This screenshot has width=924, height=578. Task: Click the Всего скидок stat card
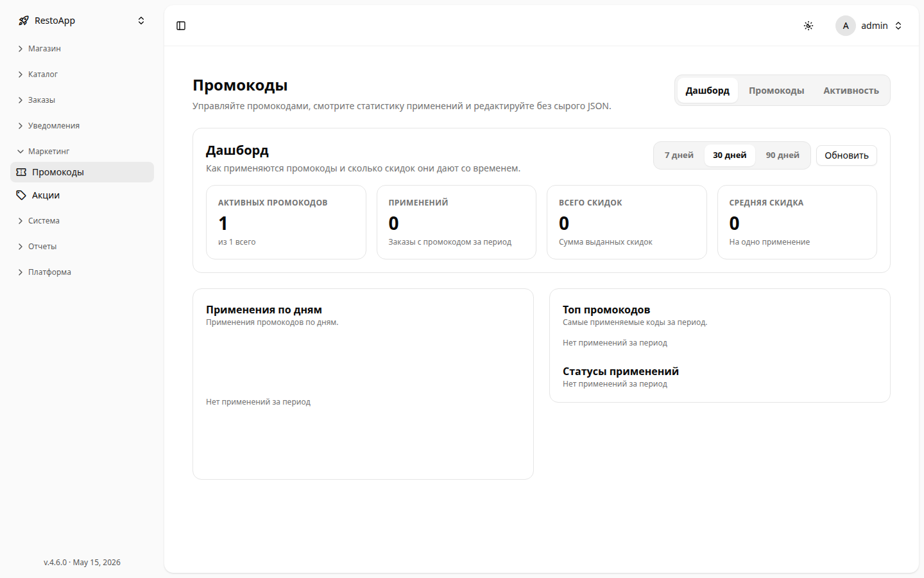point(627,222)
